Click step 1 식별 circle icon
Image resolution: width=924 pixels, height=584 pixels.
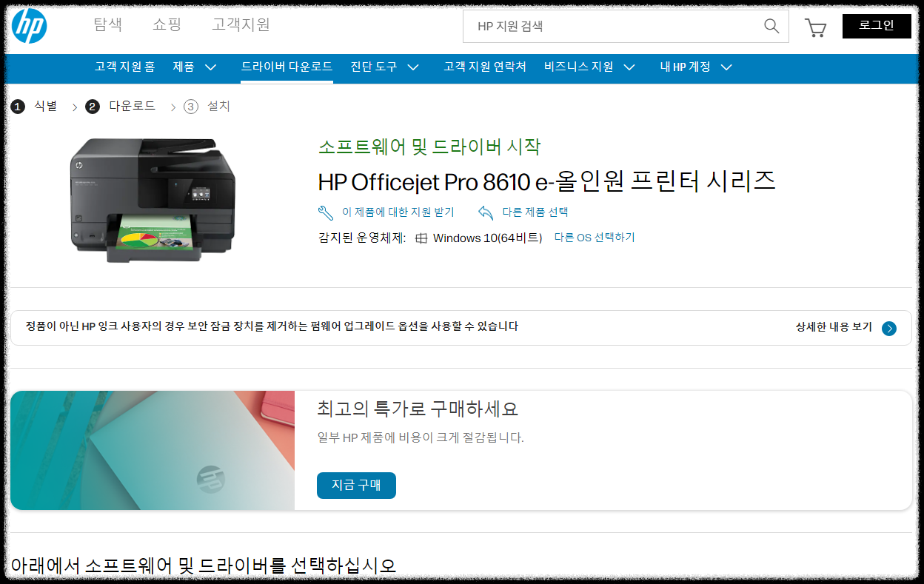[x=17, y=106]
